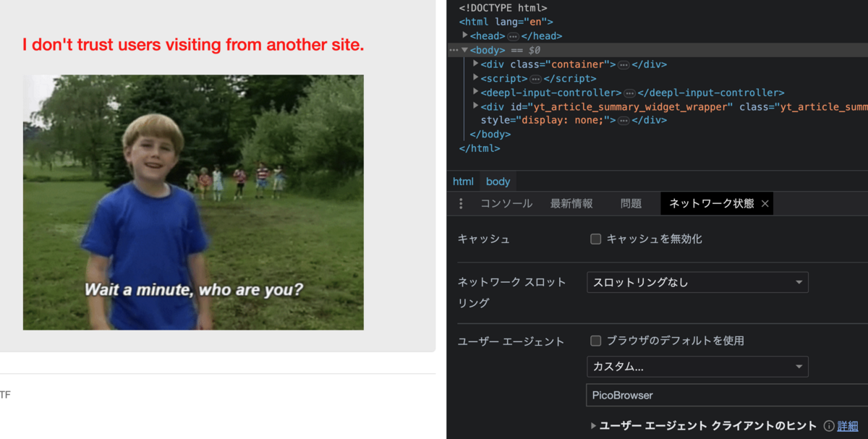868x439 pixels.
Task: Click the ユーザー エージェント label
Action: (x=511, y=341)
